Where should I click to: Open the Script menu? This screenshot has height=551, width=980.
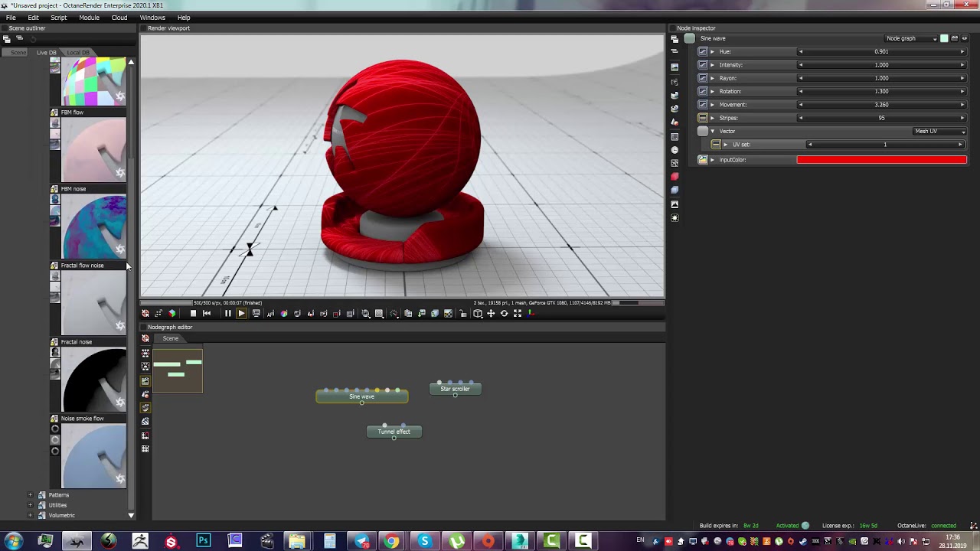pyautogui.click(x=58, y=18)
